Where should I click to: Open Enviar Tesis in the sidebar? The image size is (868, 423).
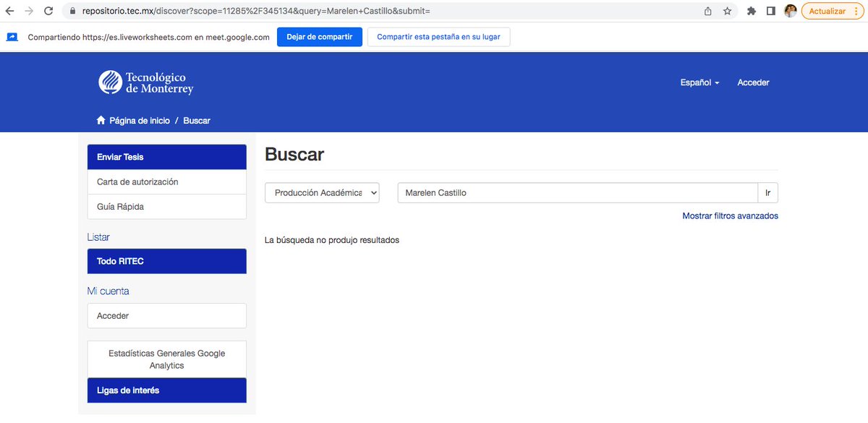coord(167,157)
